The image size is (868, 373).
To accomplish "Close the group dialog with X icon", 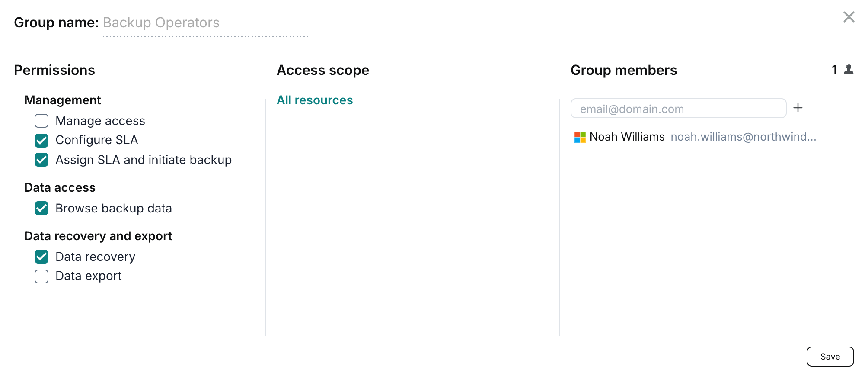I will (849, 17).
